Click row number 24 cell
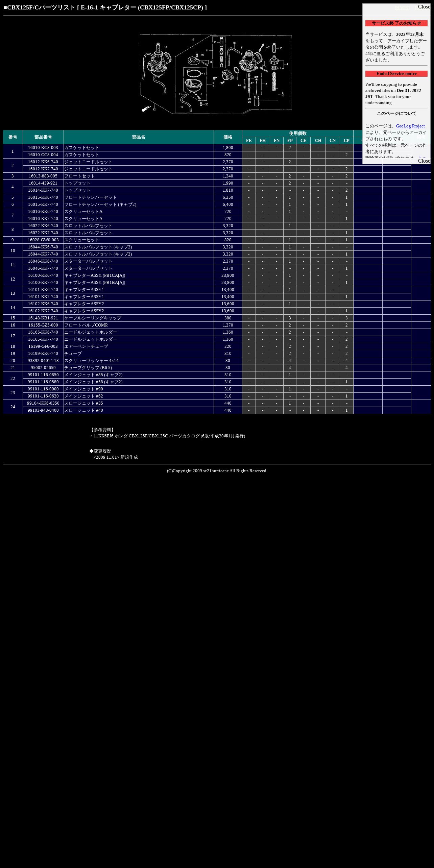Image resolution: width=434 pixels, height=868 pixels. [13, 407]
